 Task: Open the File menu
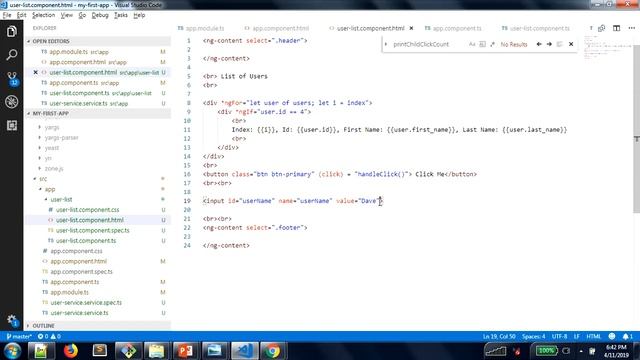click(x=7, y=15)
